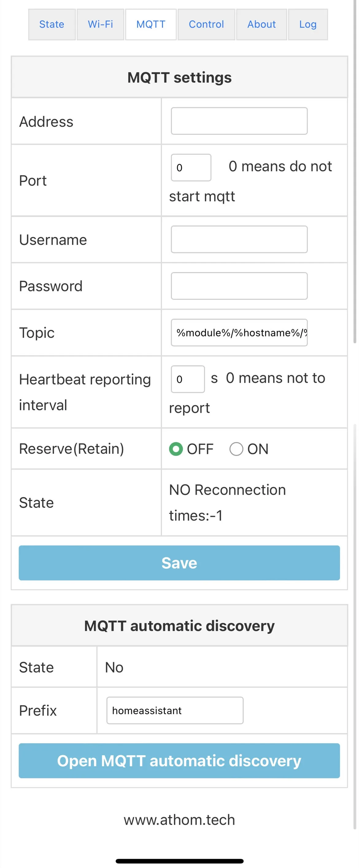Click the Username text box
The image size is (359, 868).
[239, 239]
